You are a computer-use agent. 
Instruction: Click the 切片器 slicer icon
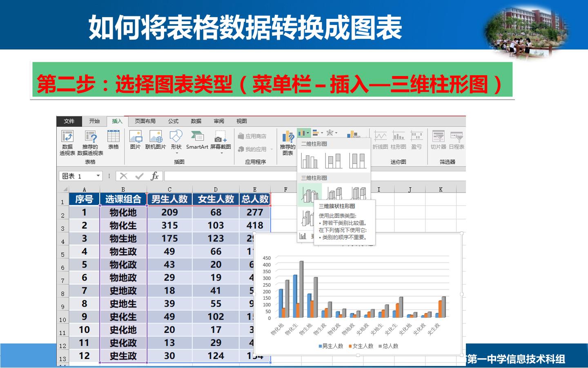(x=439, y=139)
